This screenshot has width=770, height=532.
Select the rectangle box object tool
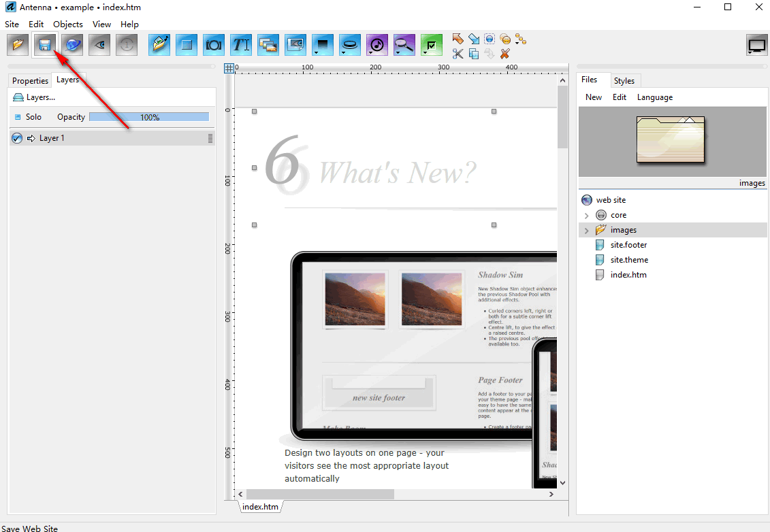click(x=187, y=45)
